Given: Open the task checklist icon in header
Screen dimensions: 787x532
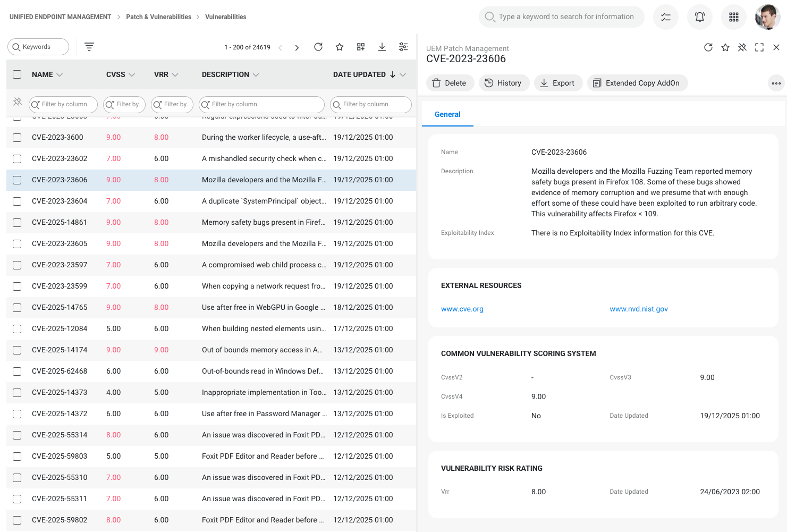Looking at the screenshot, I should (x=666, y=17).
